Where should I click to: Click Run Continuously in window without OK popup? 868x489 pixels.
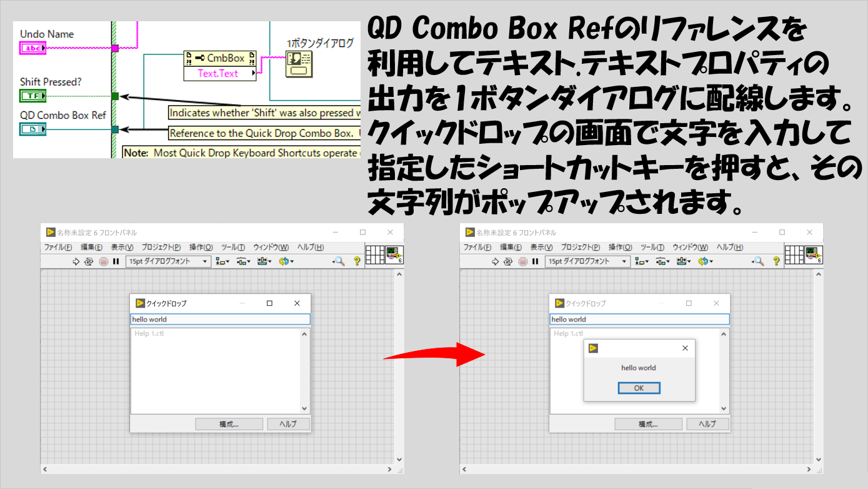[x=89, y=261]
